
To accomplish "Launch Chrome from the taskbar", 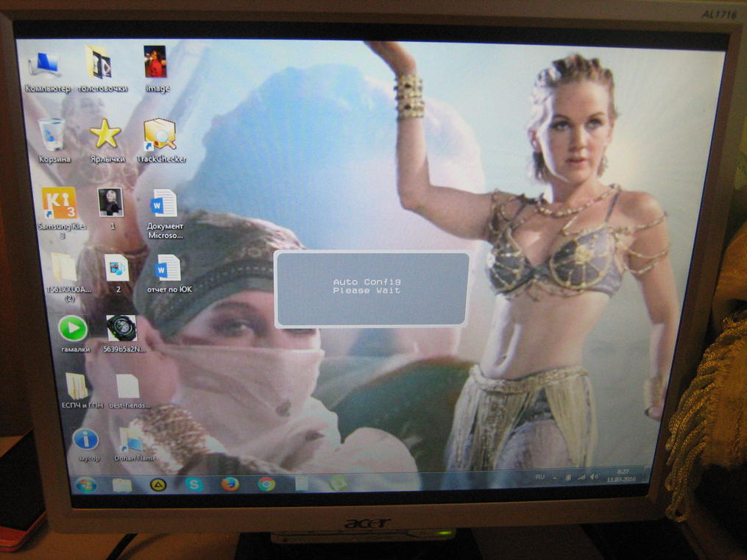I will pyautogui.click(x=266, y=483).
